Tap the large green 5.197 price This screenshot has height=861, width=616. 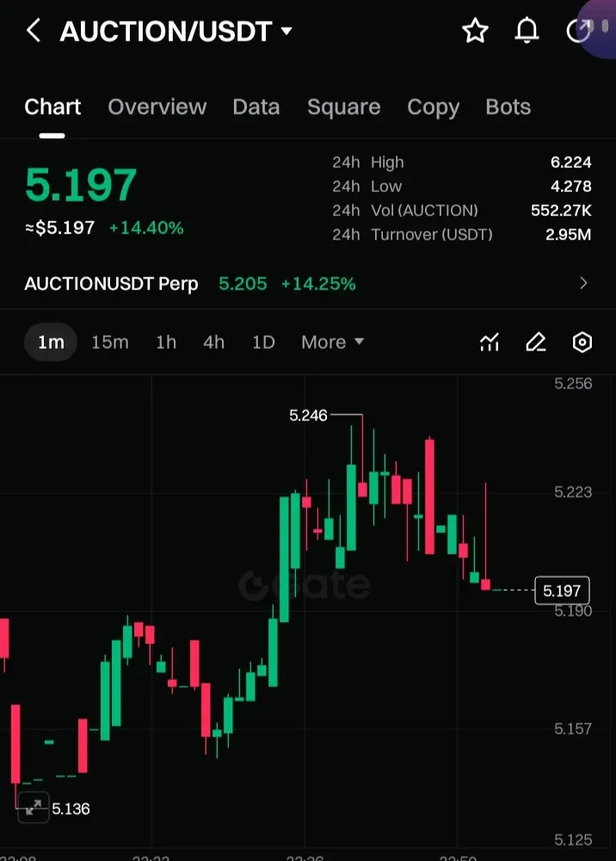click(x=81, y=185)
